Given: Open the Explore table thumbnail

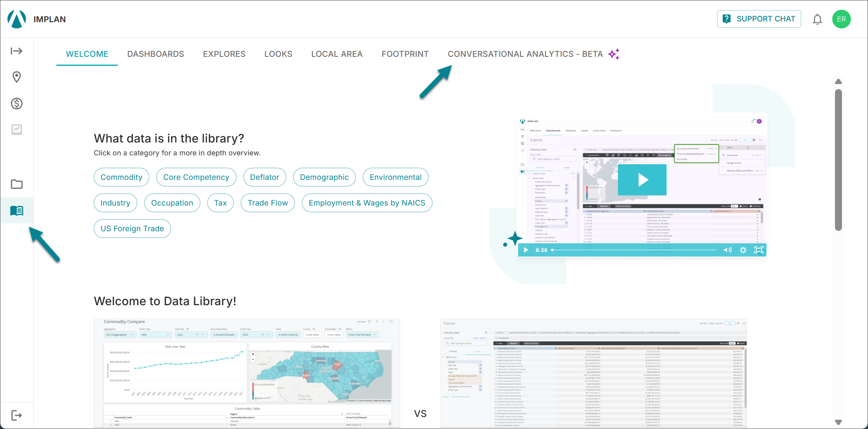Looking at the screenshot, I should 594,373.
